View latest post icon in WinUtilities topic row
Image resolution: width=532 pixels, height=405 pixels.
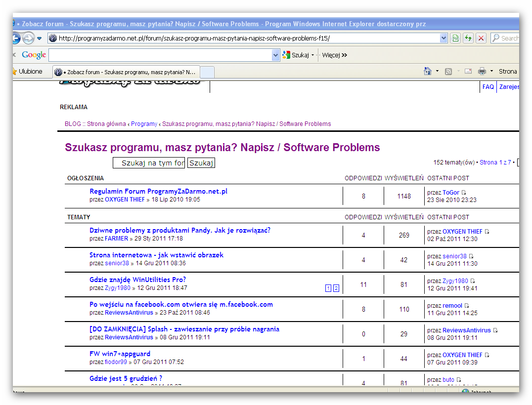[473, 281]
